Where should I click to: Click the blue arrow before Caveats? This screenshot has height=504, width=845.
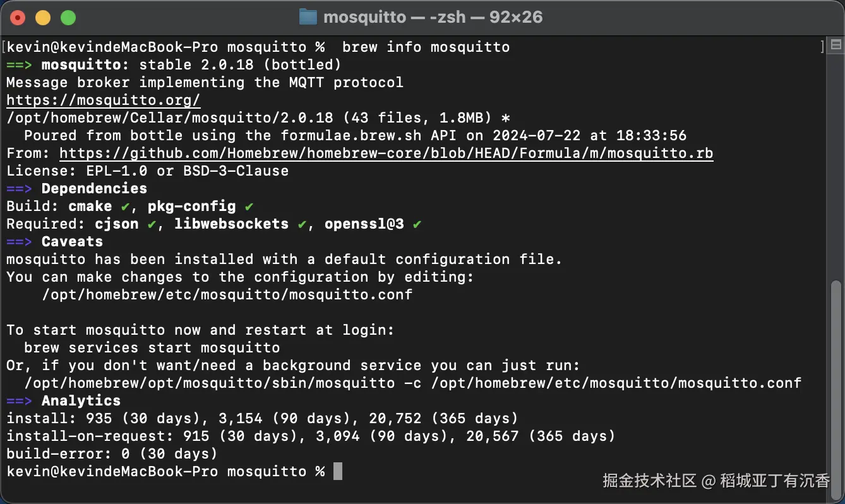[x=19, y=242]
